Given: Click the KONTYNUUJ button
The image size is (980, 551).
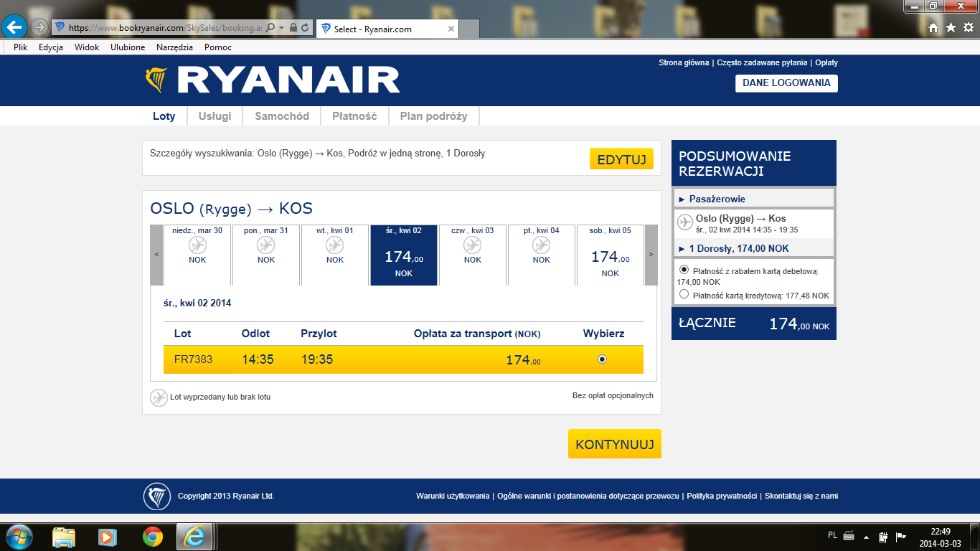Looking at the screenshot, I should [x=615, y=444].
